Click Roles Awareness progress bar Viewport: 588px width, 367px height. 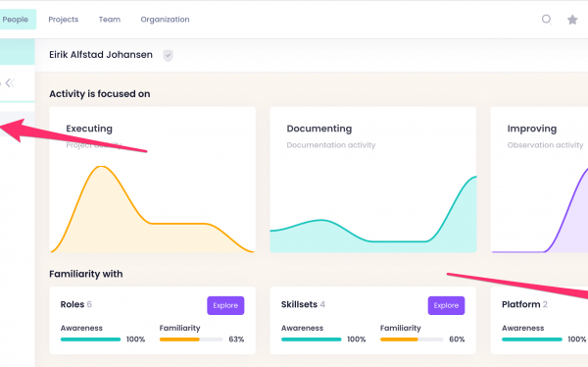click(x=90, y=340)
